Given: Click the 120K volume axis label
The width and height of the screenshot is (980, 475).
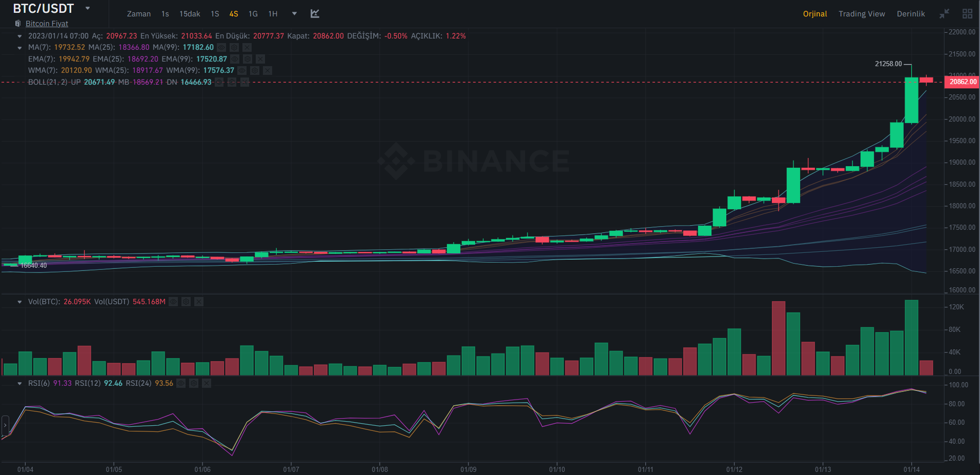Looking at the screenshot, I should point(956,307).
